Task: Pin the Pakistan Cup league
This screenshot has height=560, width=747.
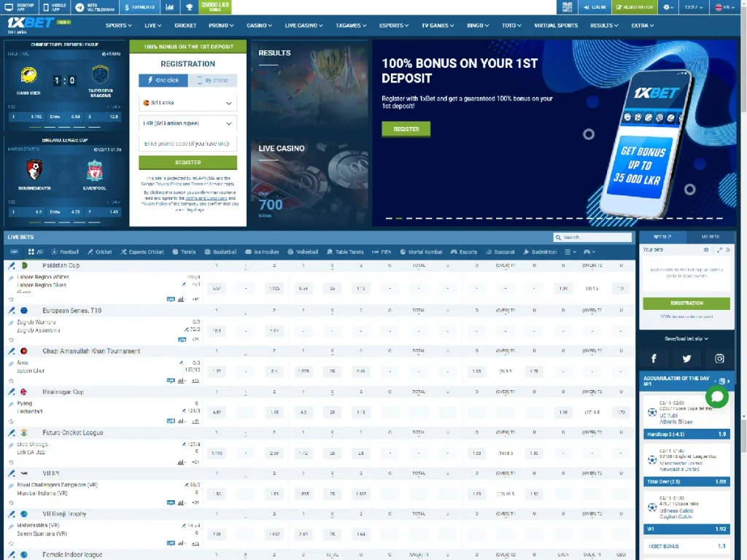Action: pyautogui.click(x=10, y=265)
